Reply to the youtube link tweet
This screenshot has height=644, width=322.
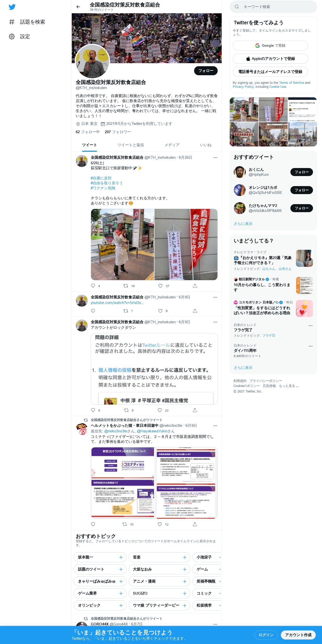[93, 311]
